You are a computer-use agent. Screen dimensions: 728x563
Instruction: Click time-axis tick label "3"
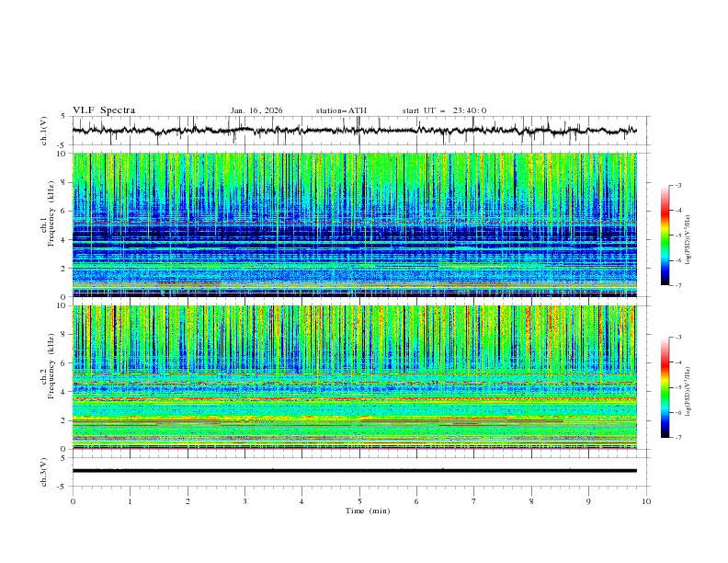(x=245, y=501)
